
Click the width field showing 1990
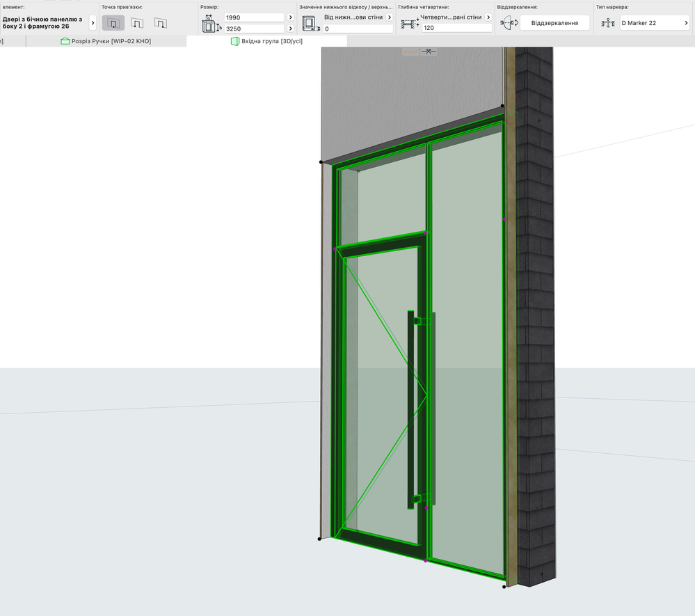254,17
